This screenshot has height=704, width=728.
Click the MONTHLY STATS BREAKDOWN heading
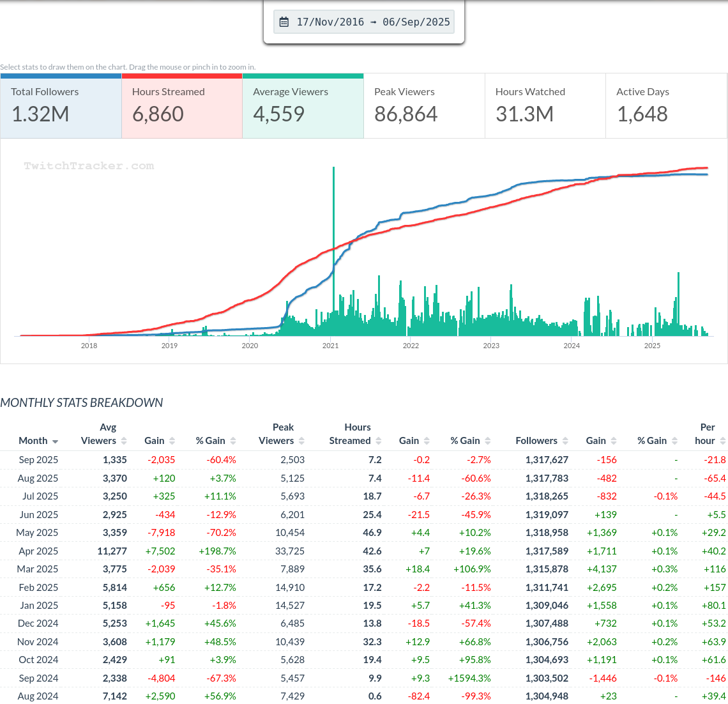(x=82, y=402)
